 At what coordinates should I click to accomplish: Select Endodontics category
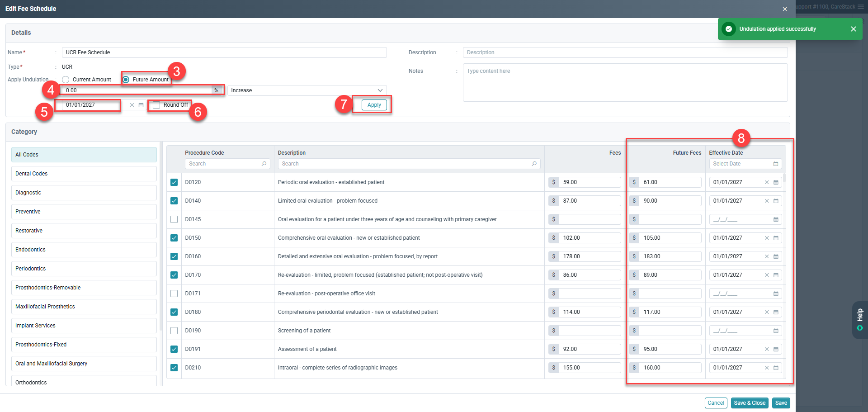[84, 250]
